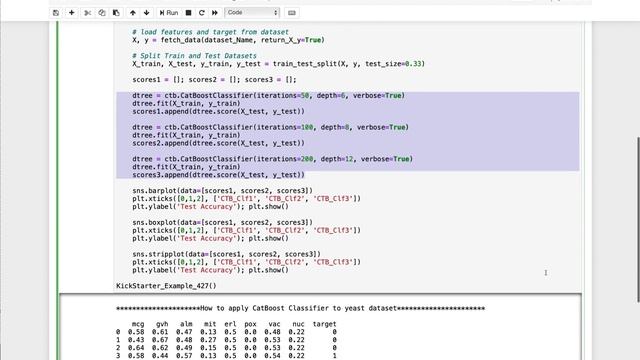Move the selected cell down
Screen dimensions: 640x360
(x=147, y=13)
